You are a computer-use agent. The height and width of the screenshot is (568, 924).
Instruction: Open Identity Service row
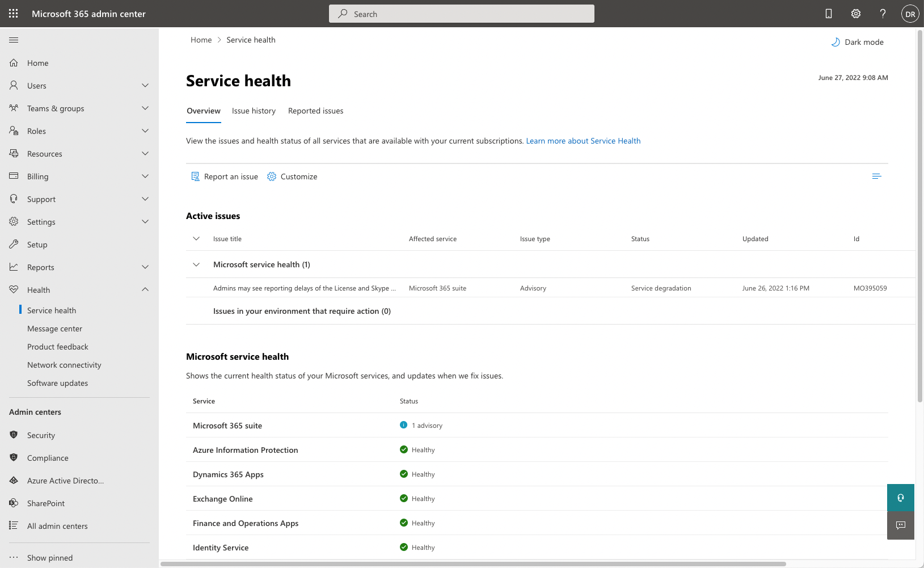click(537, 547)
